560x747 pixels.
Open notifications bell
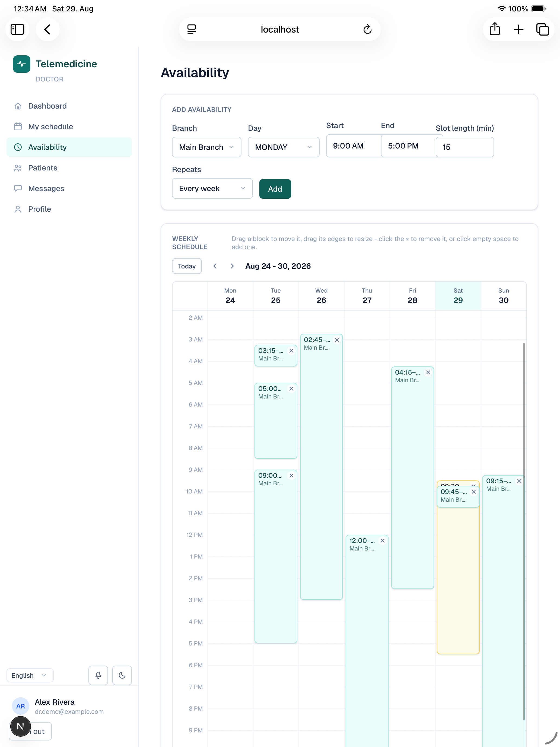tap(98, 675)
